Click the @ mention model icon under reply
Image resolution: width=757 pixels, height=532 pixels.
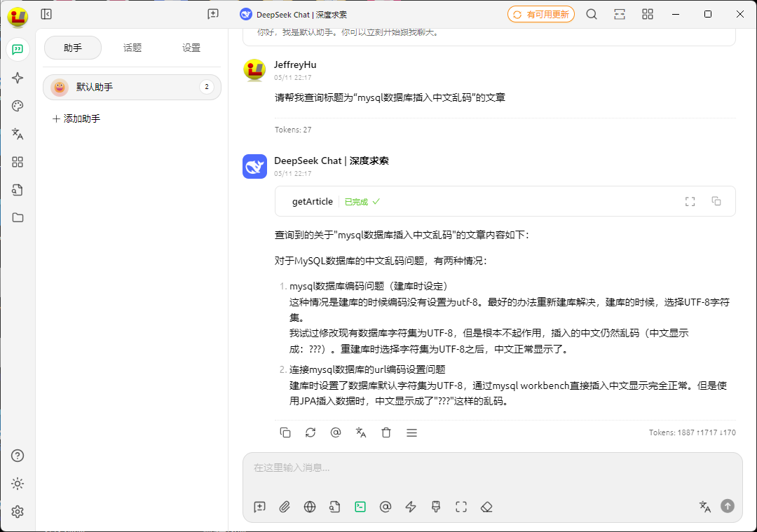coord(336,432)
